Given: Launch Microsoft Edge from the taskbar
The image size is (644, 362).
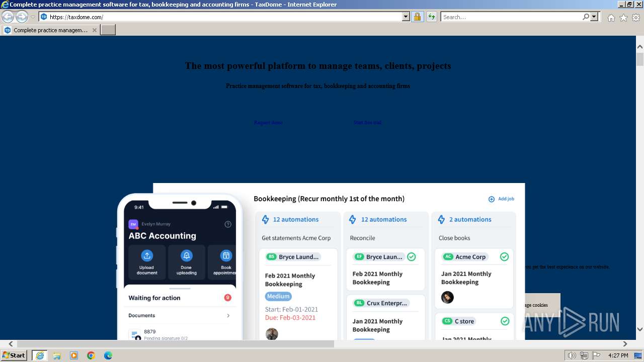Looking at the screenshot, I should (x=108, y=355).
